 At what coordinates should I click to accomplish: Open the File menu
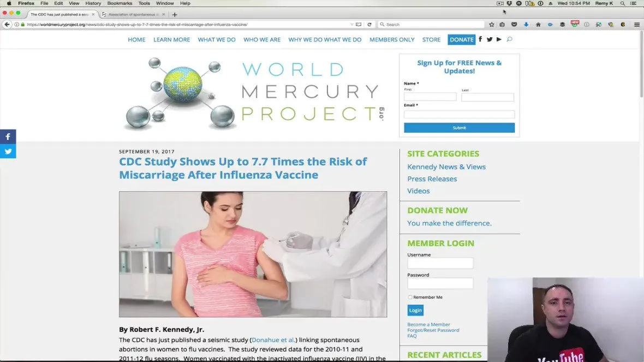pyautogui.click(x=44, y=3)
